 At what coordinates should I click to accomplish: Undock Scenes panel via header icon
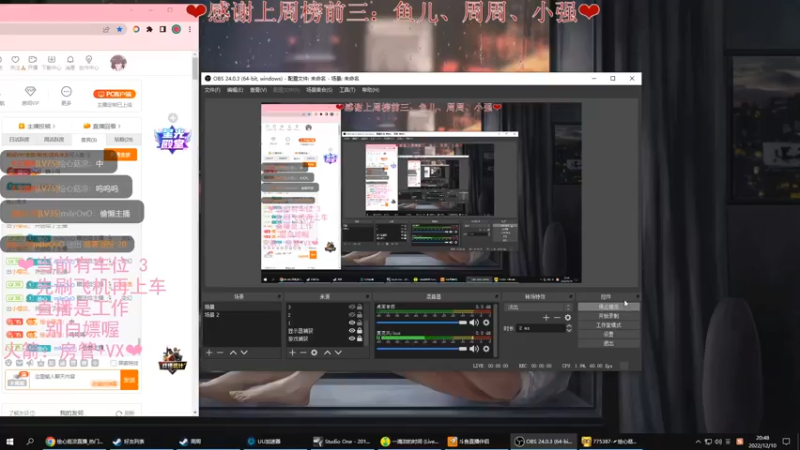pos(279,296)
